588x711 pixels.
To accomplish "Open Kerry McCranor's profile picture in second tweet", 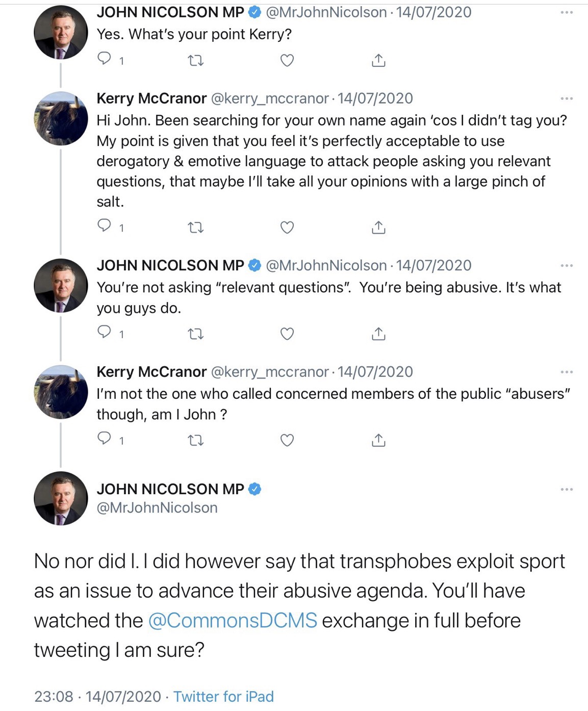I will [61, 118].
